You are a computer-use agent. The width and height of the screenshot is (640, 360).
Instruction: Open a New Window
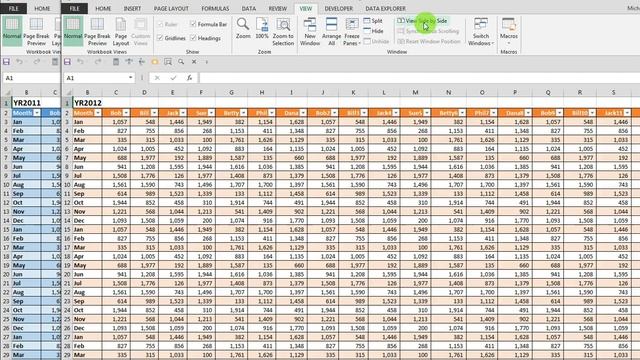tap(310, 32)
